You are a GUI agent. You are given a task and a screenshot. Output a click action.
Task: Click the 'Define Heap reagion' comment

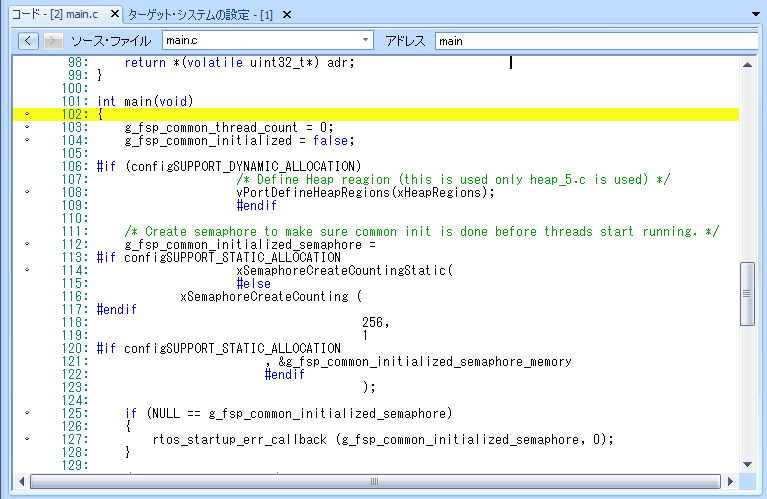[453, 180]
